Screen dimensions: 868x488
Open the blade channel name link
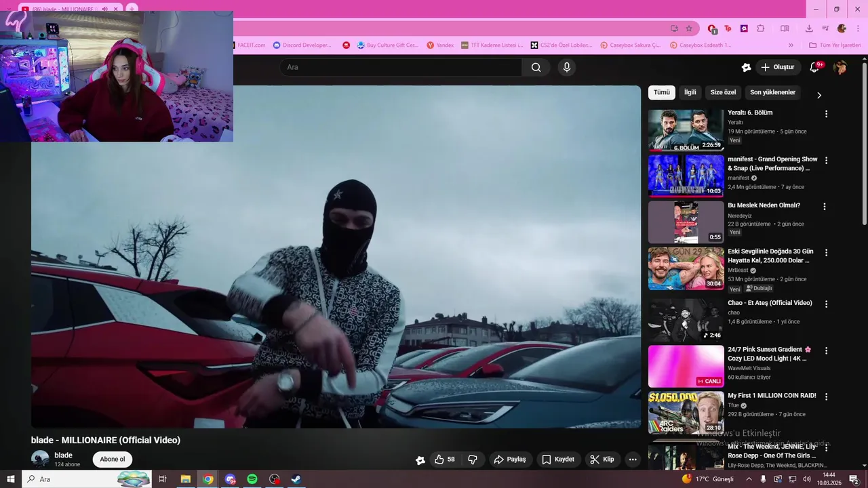[x=63, y=455]
